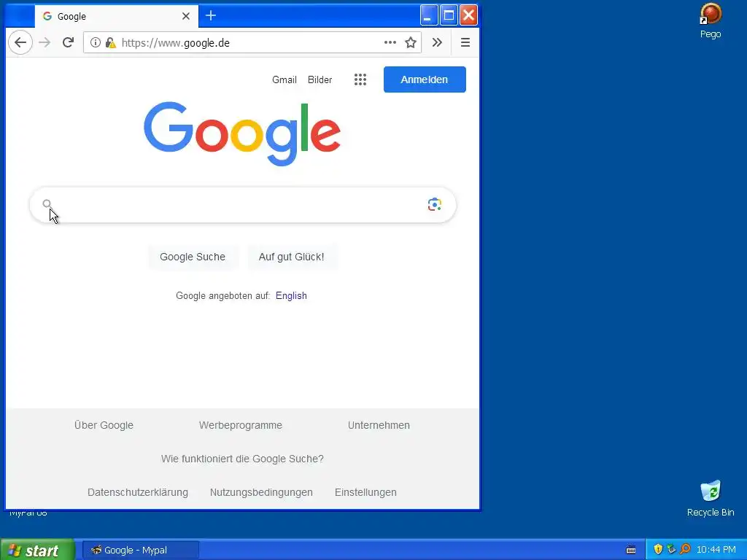
Task: Click the keyboard icon on taskbar
Action: [631, 550]
